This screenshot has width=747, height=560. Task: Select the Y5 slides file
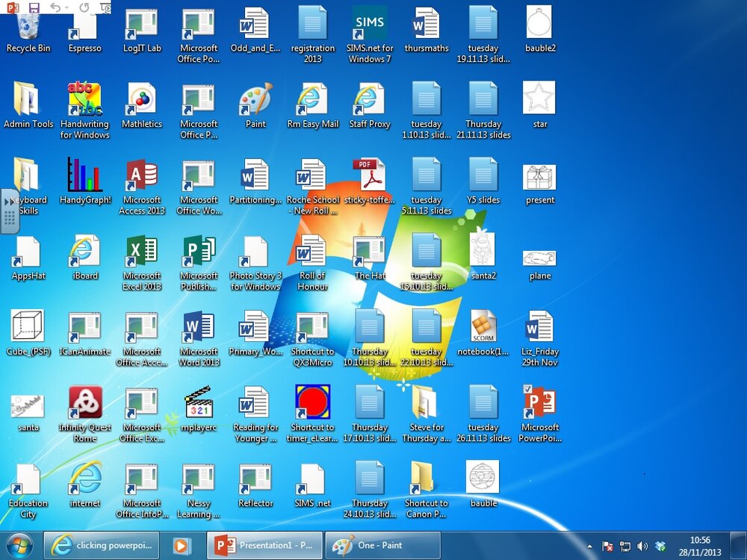click(483, 174)
